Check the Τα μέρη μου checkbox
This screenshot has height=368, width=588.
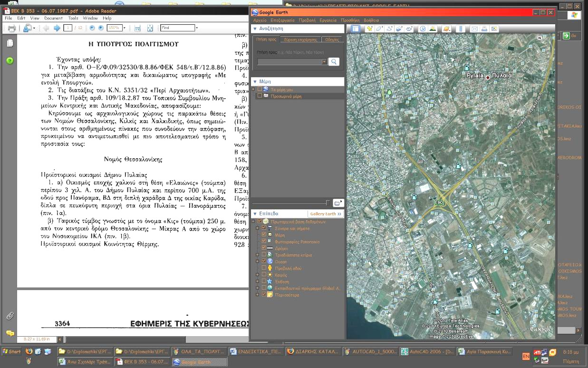260,89
